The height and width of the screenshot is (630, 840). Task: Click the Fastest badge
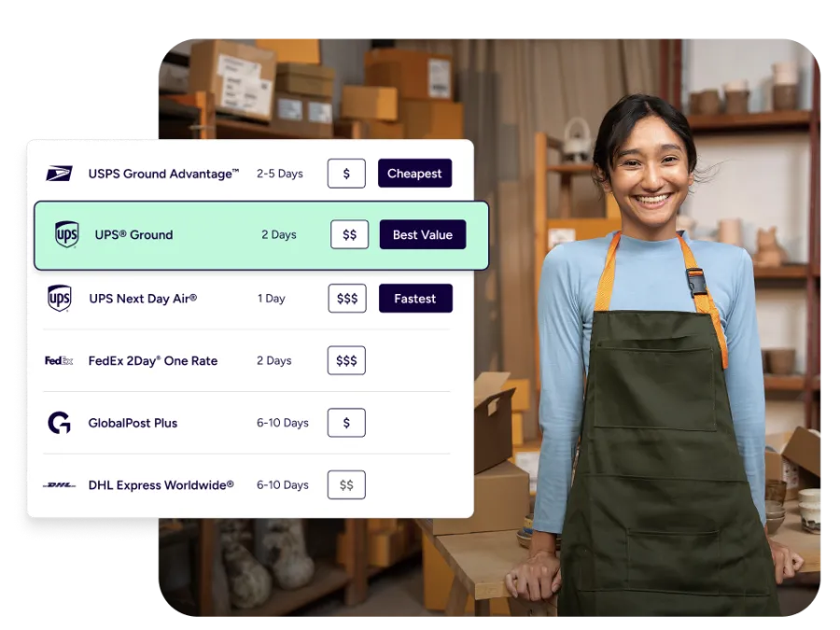pyautogui.click(x=415, y=298)
